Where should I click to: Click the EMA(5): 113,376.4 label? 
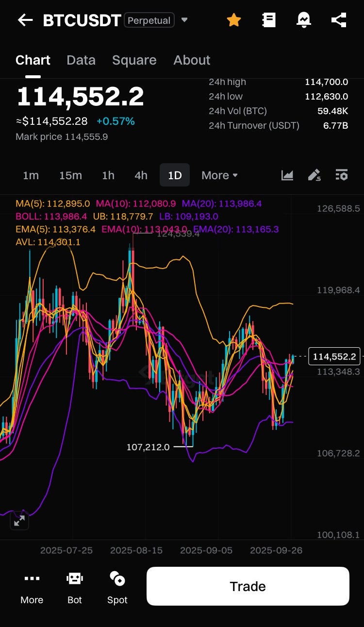[x=56, y=229]
